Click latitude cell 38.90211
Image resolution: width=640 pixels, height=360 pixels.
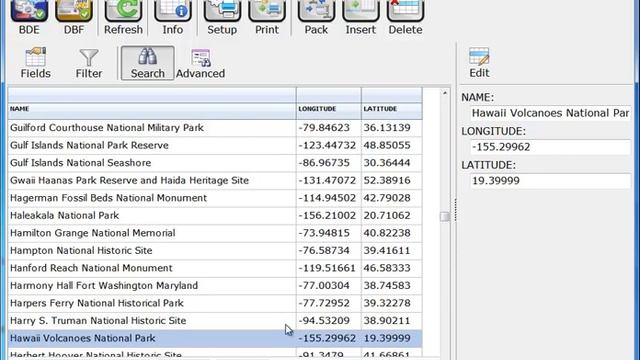pos(392,321)
